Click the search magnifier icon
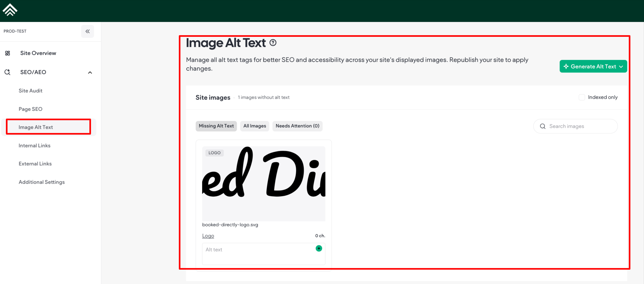Image resolution: width=644 pixels, height=284 pixels. 542,126
